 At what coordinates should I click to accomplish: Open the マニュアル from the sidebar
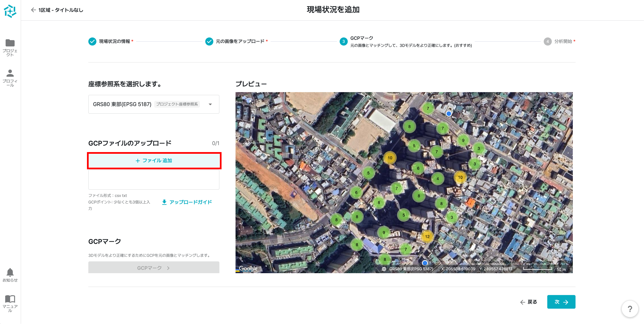(10, 302)
